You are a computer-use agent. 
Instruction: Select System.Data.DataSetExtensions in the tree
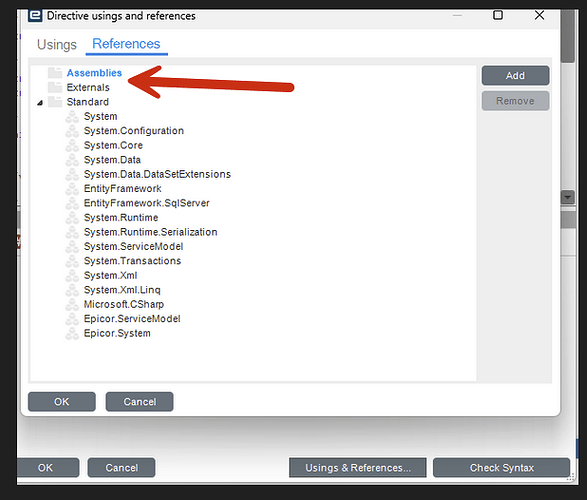(157, 174)
